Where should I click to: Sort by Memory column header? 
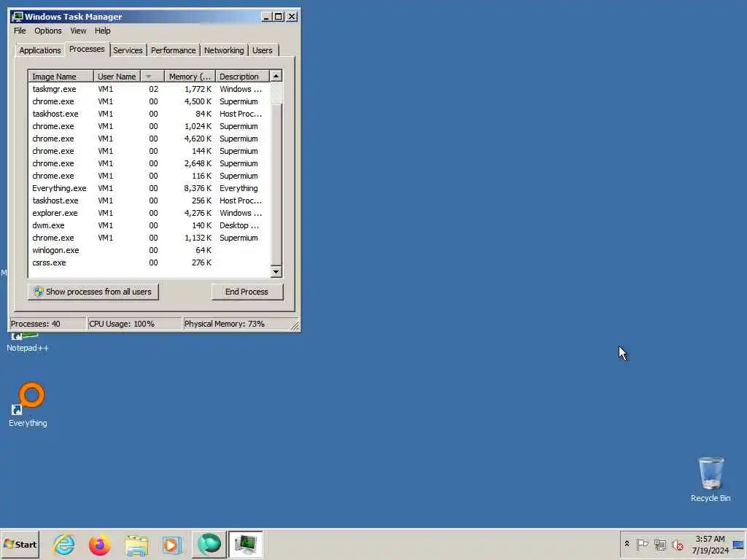tap(190, 76)
